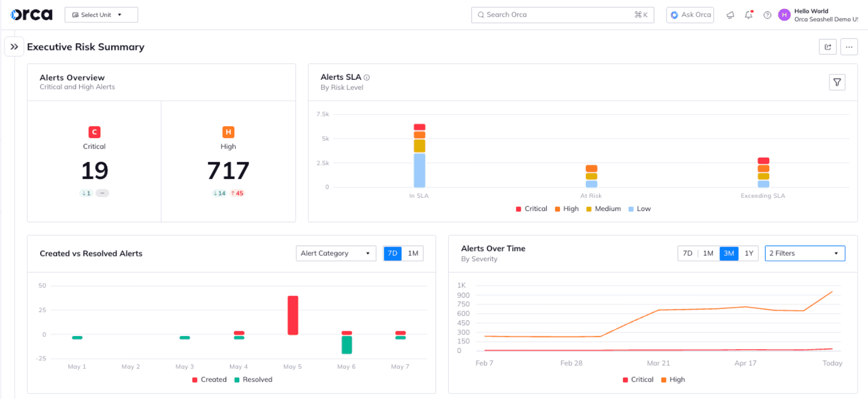
Task: Click the Created vs Resolved Alerts title
Action: (x=91, y=253)
